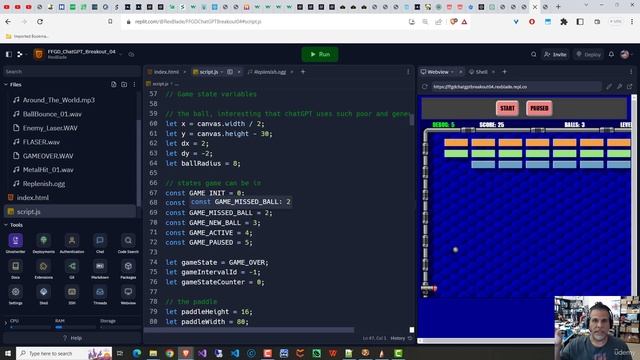Click the Windows taskbar search box
This screenshot has height=360, width=640.
coord(64,353)
